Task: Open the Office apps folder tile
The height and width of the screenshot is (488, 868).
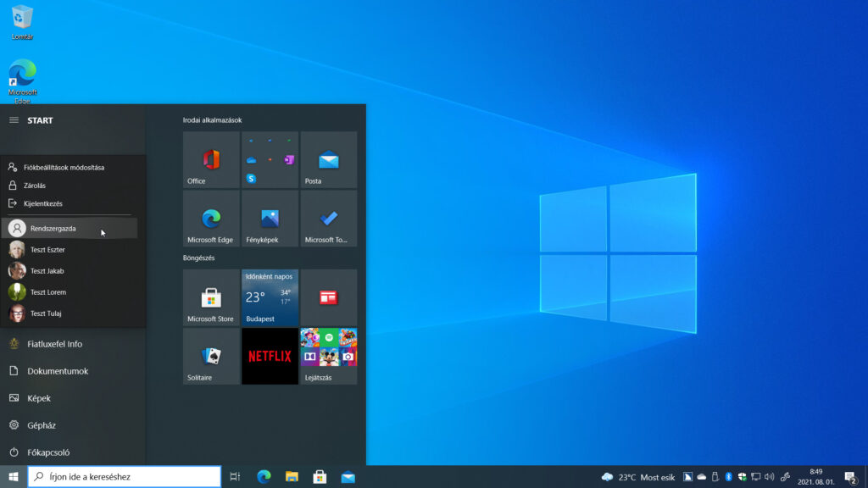Action: pos(270,160)
